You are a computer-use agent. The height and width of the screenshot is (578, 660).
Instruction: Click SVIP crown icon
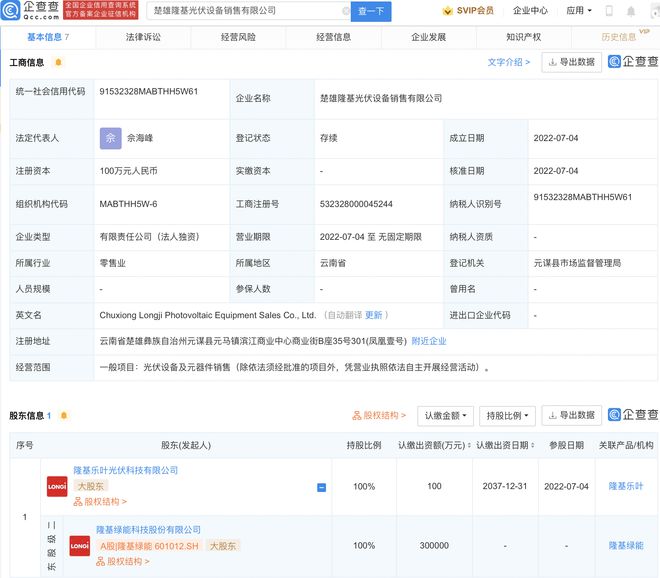[447, 11]
